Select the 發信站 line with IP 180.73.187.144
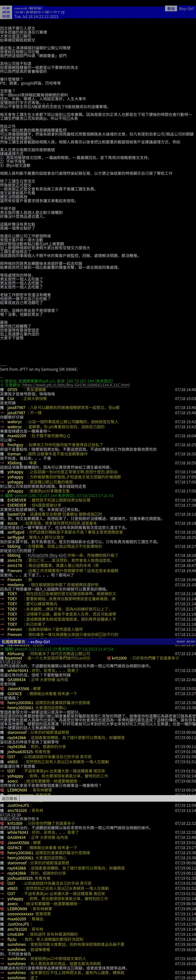The height and width of the screenshot is (980, 196). [56, 381]
